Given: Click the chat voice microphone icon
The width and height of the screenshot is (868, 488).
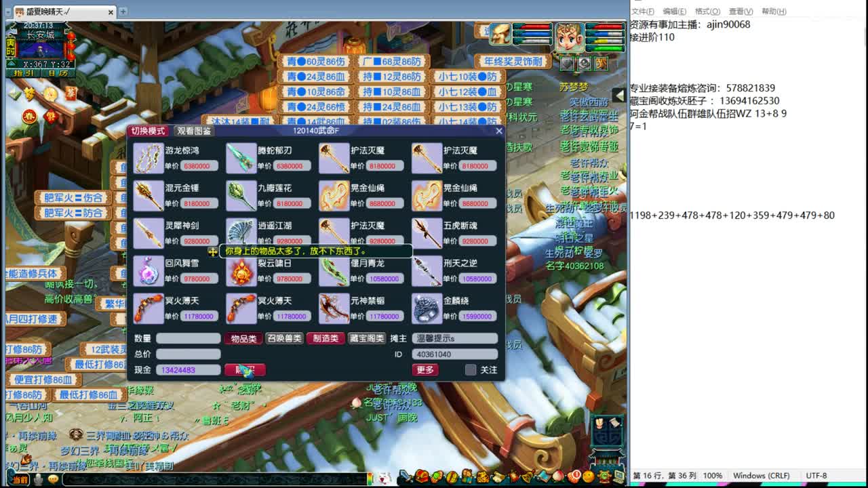Looking at the screenshot, I should pyautogui.click(x=39, y=479).
